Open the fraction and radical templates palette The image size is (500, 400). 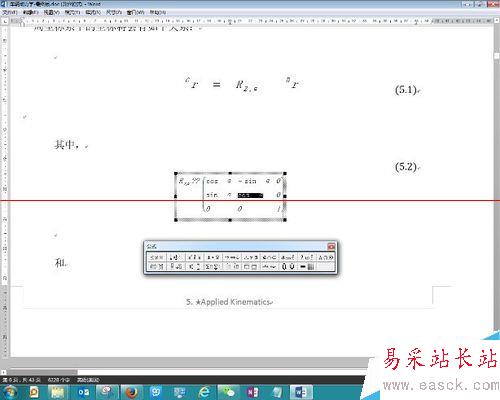tap(175, 266)
